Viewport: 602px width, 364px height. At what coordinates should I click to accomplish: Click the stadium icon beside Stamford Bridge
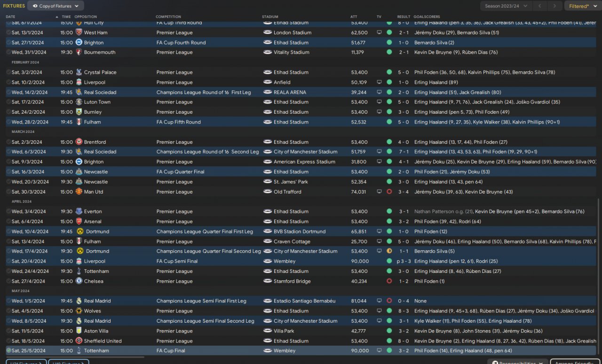pos(267,281)
